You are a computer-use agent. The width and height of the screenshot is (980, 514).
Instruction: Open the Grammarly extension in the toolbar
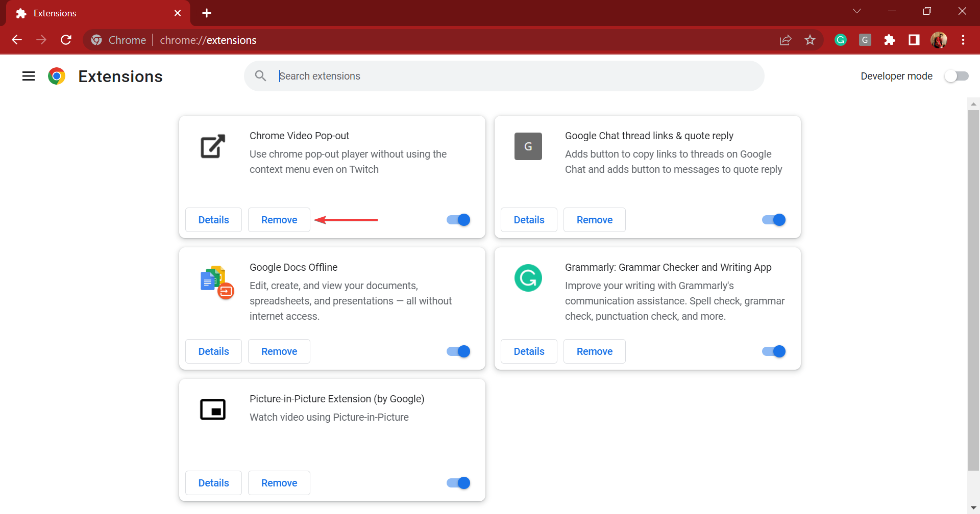pos(841,40)
